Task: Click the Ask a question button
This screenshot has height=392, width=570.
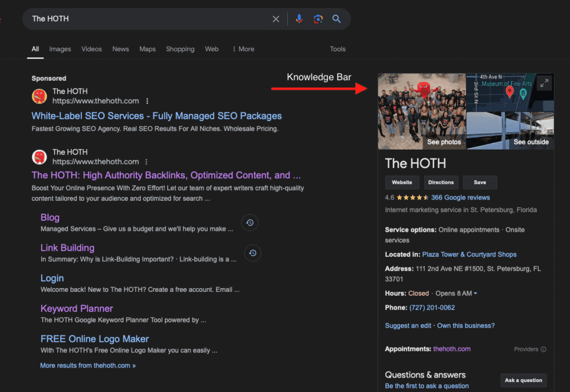Action: (523, 380)
